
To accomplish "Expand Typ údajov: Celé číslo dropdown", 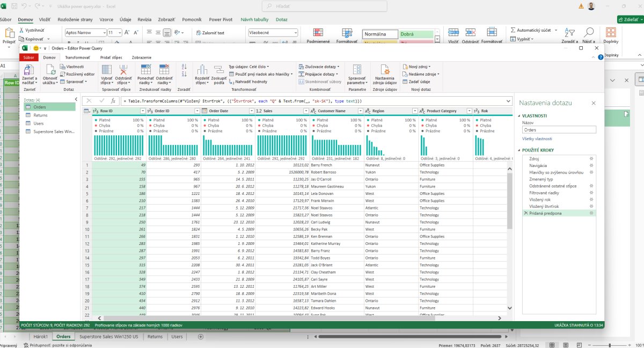I will pos(249,67).
